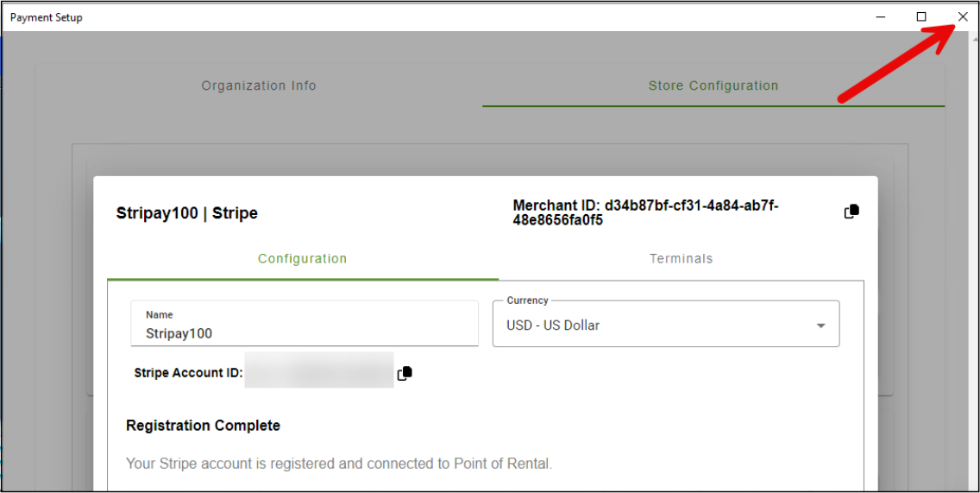
Task: Click the Payment Setup title bar text
Action: click(47, 17)
